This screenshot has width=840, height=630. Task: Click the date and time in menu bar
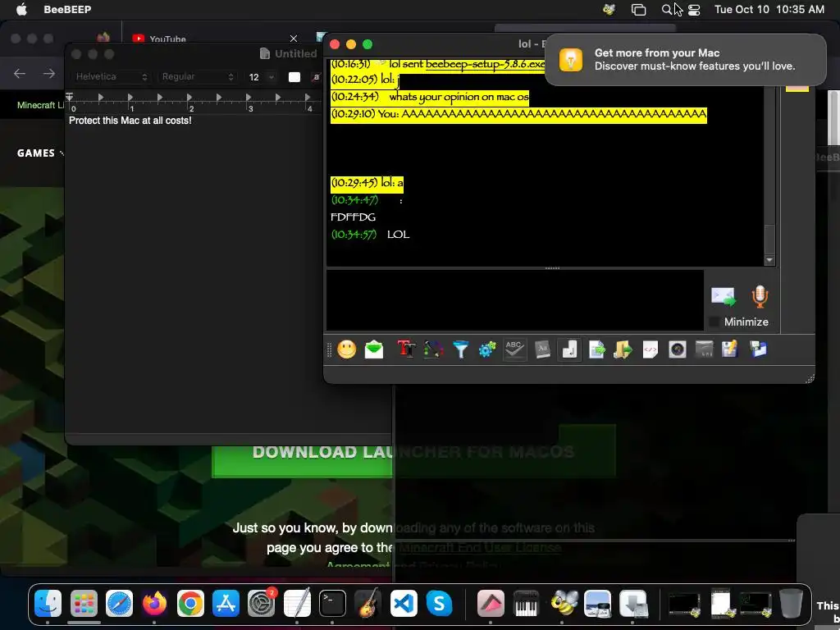(769, 9)
